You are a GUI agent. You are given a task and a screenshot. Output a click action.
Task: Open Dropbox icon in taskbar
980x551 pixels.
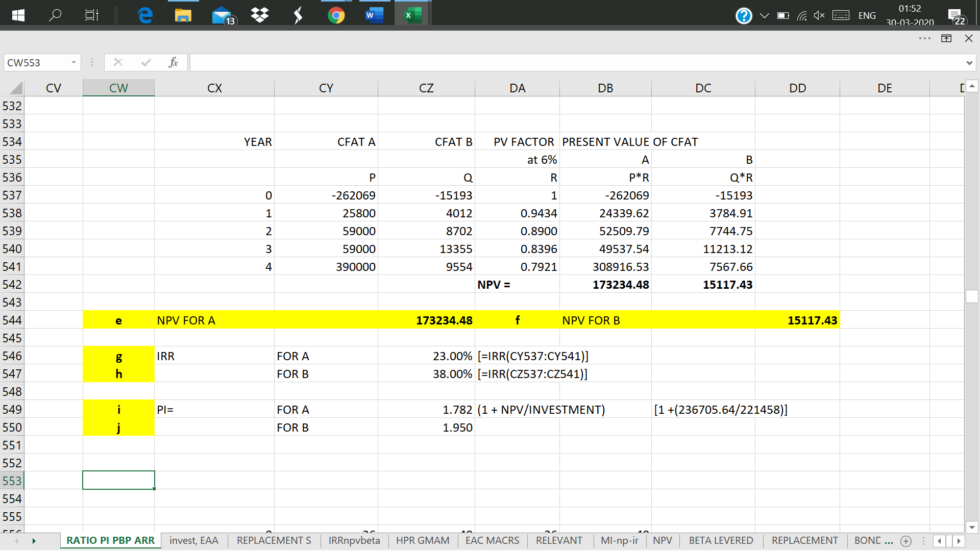pos(260,15)
